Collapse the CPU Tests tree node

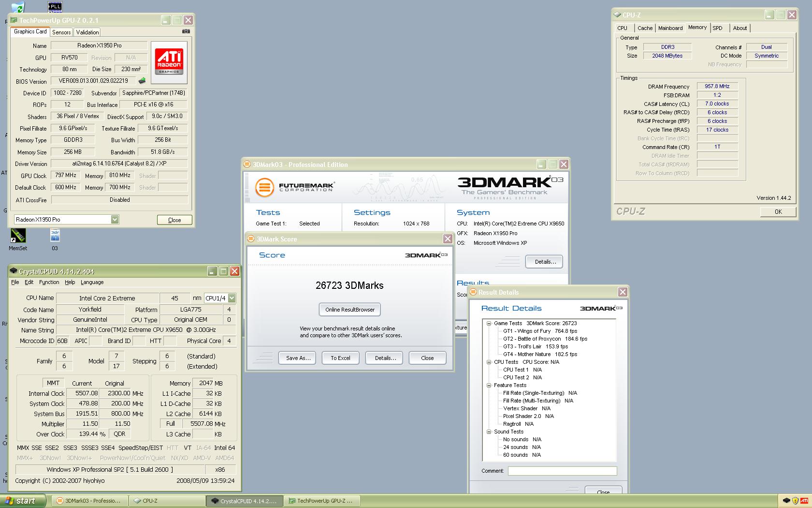(x=489, y=362)
